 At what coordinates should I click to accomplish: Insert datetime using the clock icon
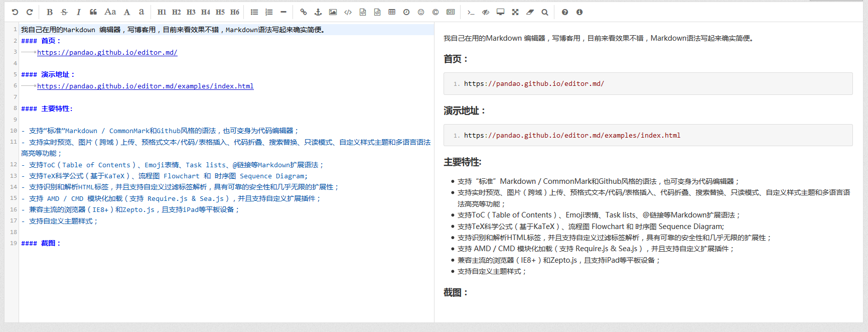(x=406, y=12)
